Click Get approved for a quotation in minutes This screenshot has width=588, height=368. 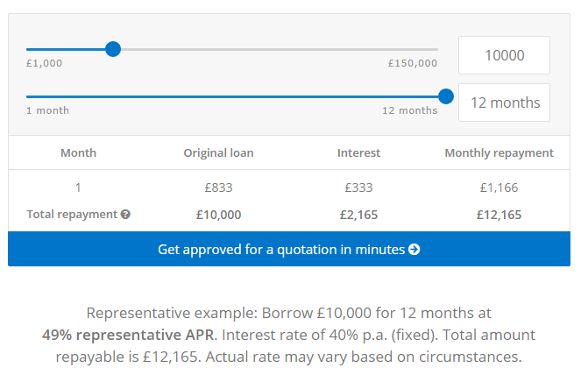tap(289, 249)
